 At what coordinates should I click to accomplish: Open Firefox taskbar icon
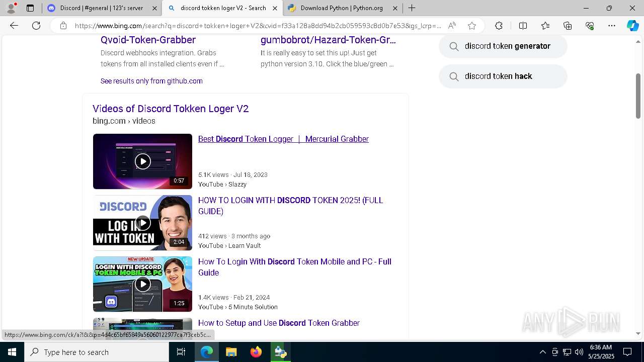pos(256,352)
